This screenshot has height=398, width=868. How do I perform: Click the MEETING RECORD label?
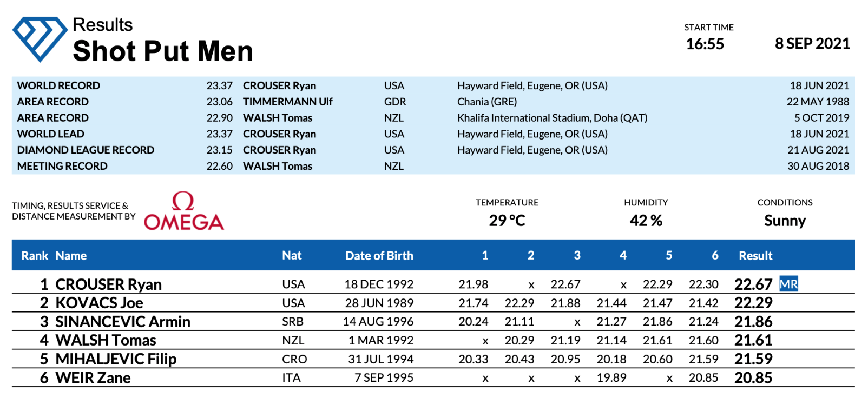click(x=62, y=166)
